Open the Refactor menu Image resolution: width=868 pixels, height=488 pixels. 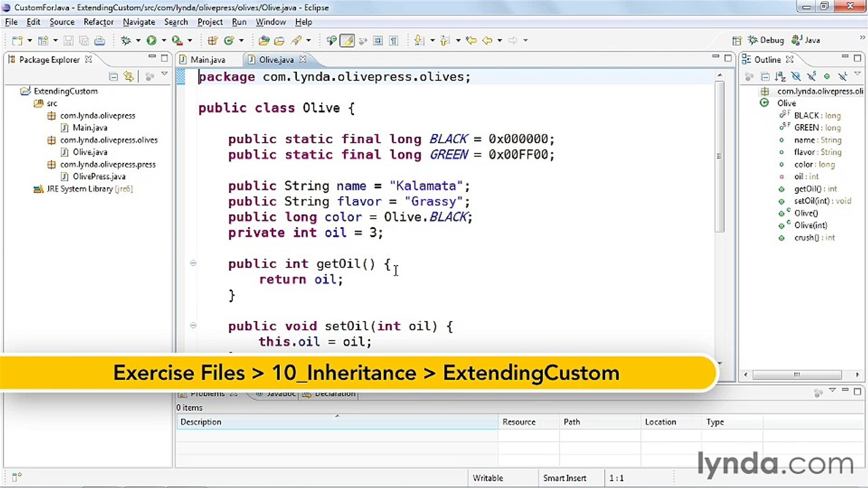pyautogui.click(x=98, y=22)
